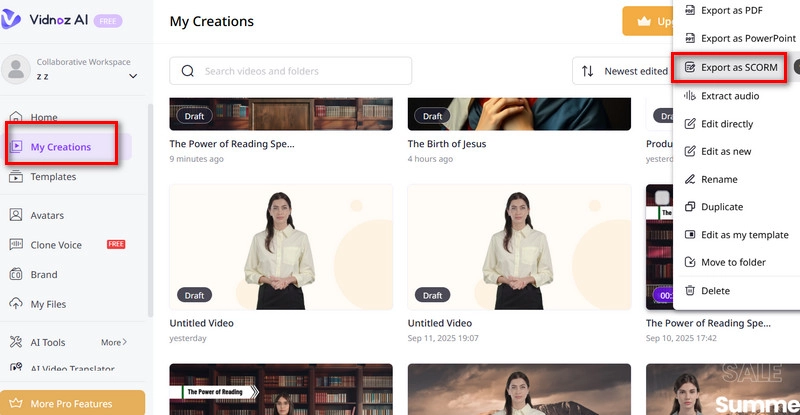800x415 pixels.
Task: Click the Vidnoz AI logo icon
Action: pyautogui.click(x=10, y=19)
